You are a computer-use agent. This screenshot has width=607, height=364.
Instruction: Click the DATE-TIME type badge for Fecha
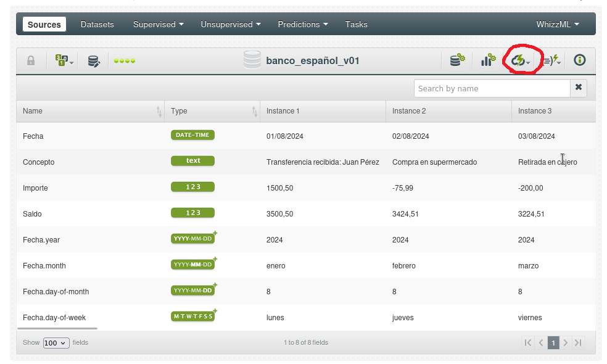(192, 135)
